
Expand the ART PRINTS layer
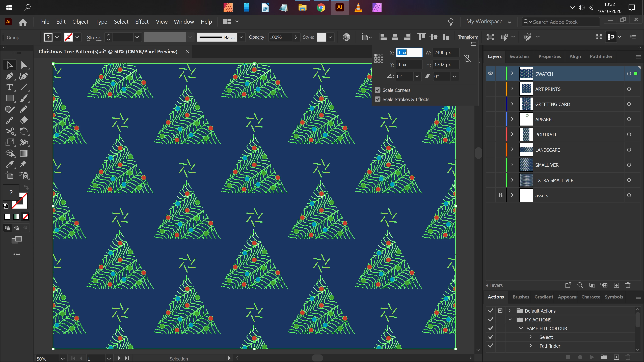tap(512, 89)
